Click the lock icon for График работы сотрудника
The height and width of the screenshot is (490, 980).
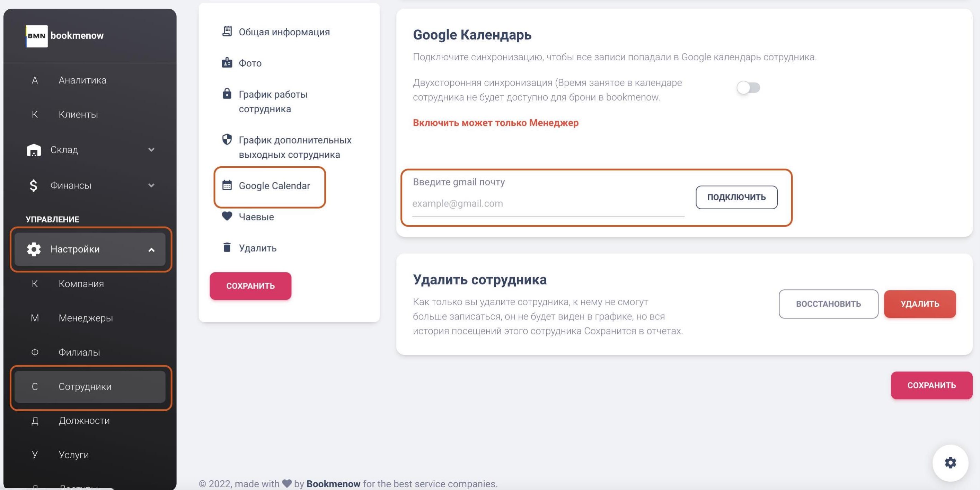click(227, 94)
